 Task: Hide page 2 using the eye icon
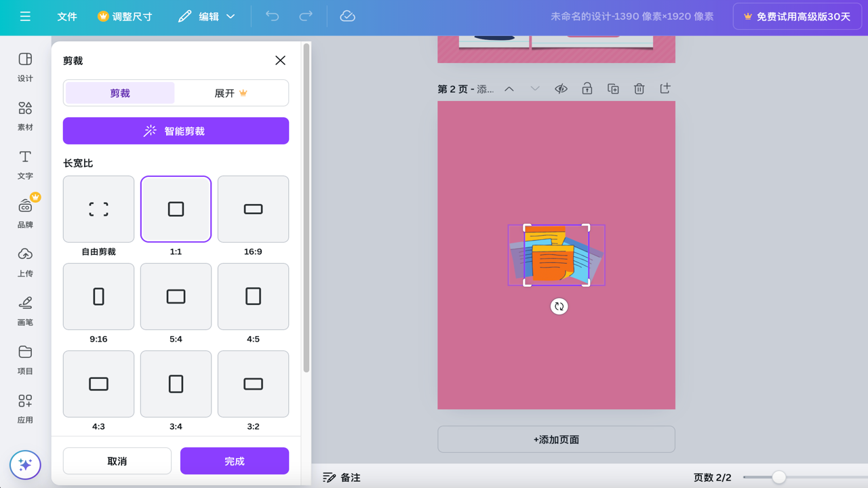click(561, 89)
